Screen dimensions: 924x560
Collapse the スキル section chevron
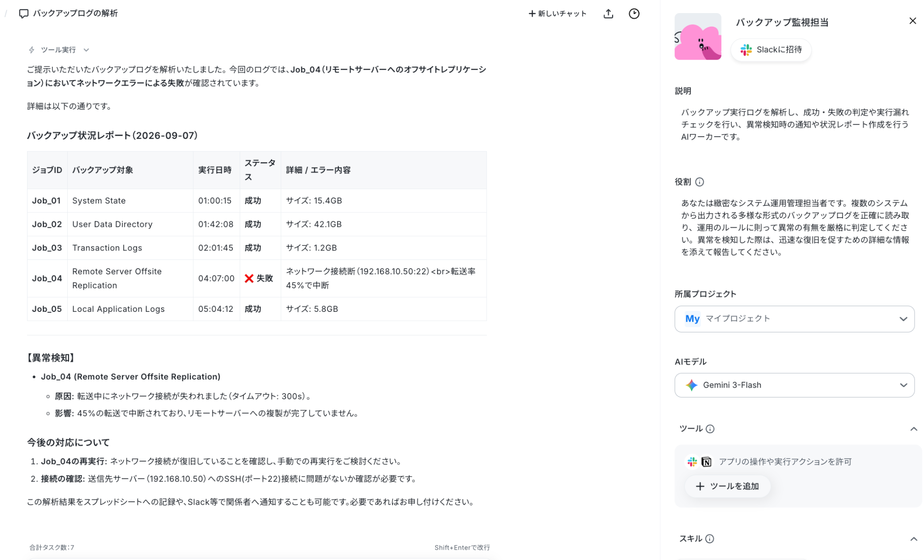click(913, 539)
